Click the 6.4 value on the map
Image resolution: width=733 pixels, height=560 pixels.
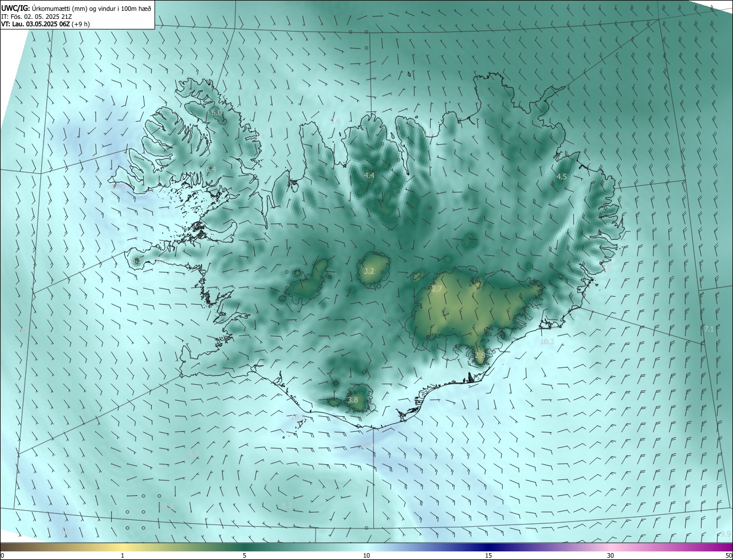tap(211, 169)
